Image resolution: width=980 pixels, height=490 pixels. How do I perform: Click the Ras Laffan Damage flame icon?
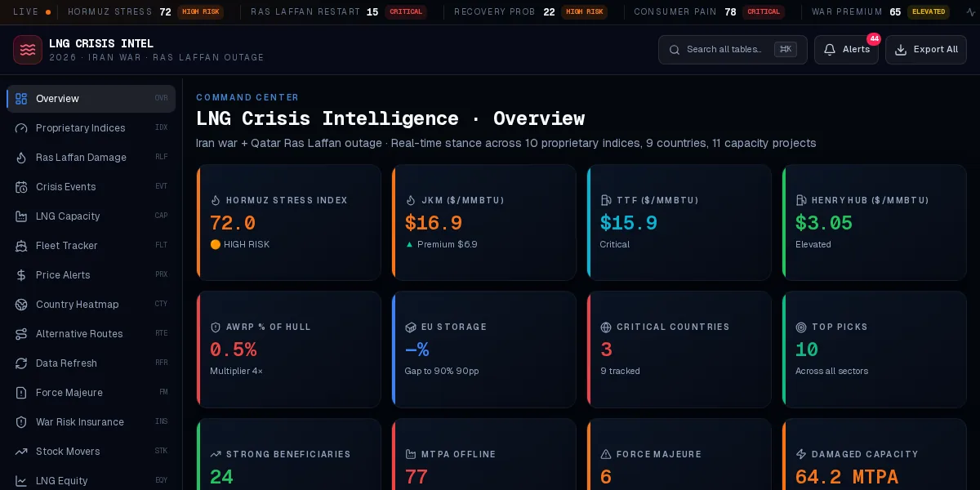pyautogui.click(x=21, y=158)
